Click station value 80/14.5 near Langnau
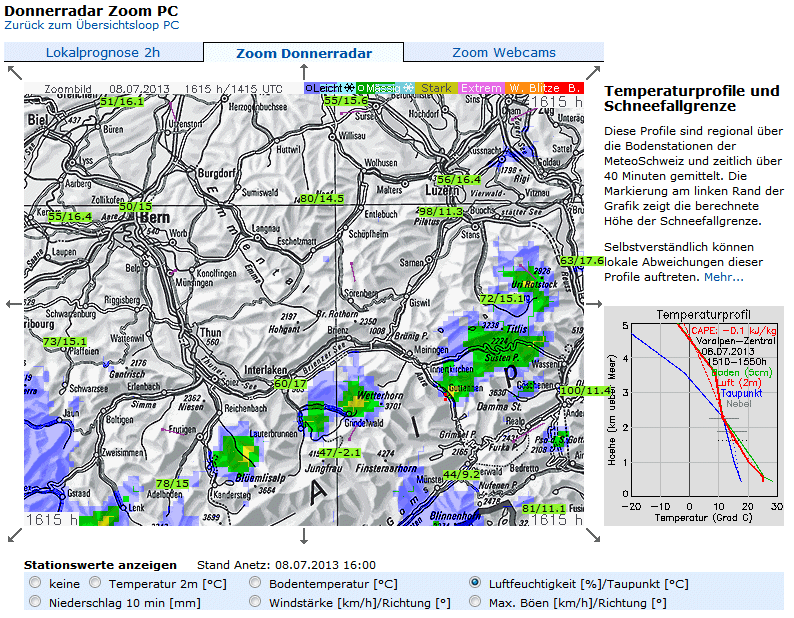The image size is (794, 618). (x=322, y=199)
